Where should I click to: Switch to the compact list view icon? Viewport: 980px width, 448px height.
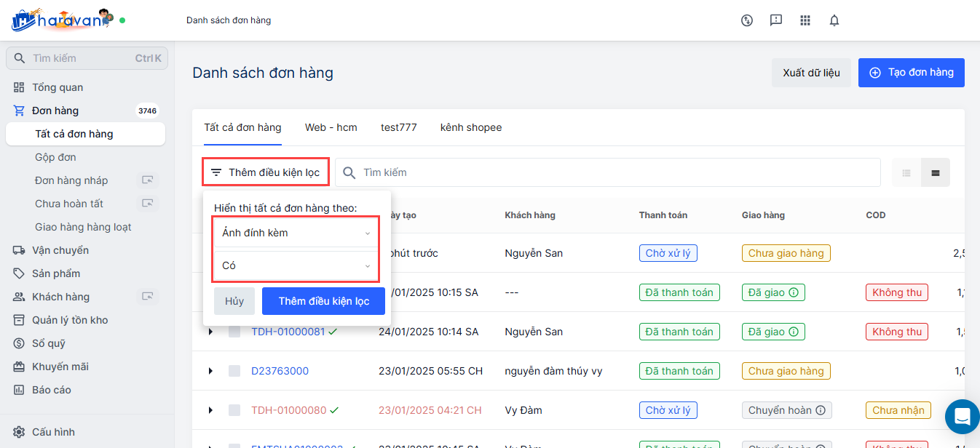(x=906, y=173)
